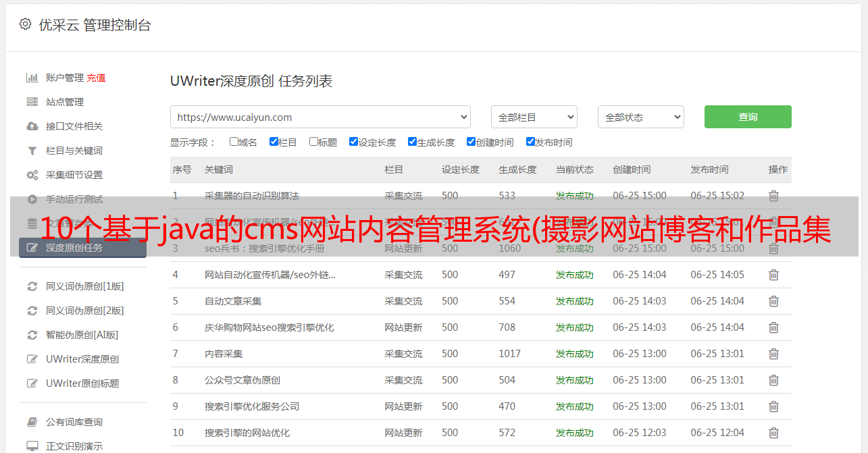Click creation time 06-25 12:03

[x=640, y=433]
